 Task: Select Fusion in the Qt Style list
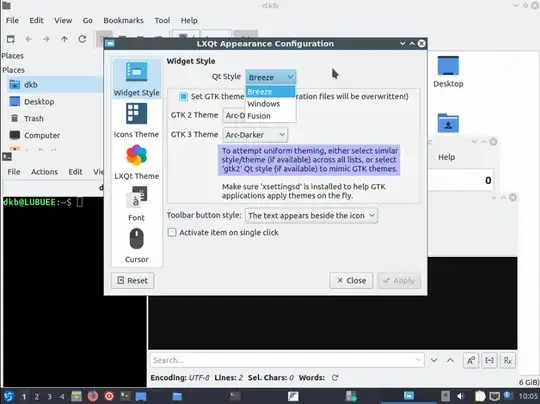click(x=270, y=116)
